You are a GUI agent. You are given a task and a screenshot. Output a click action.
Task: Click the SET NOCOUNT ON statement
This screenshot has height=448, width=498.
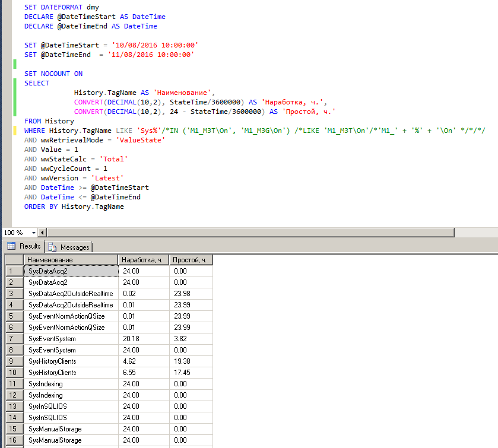[x=53, y=74]
